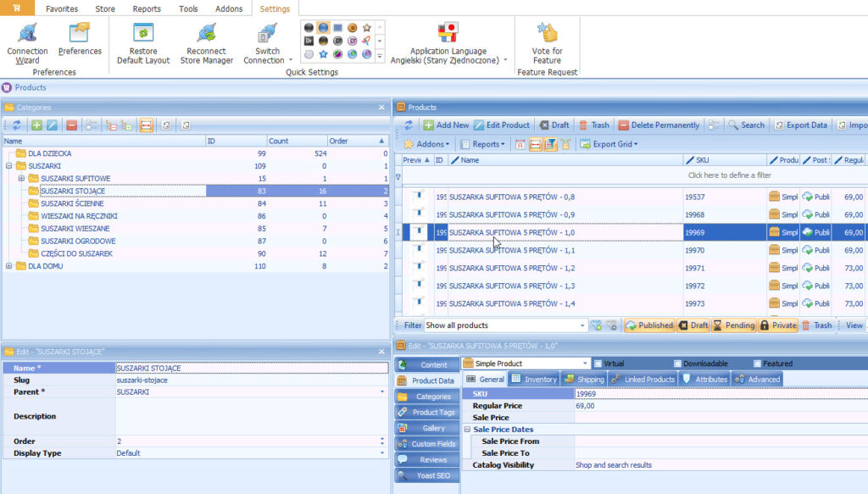Select the rocket skin in Quick Settings
Screen dimensions: 868x494
coord(366,41)
